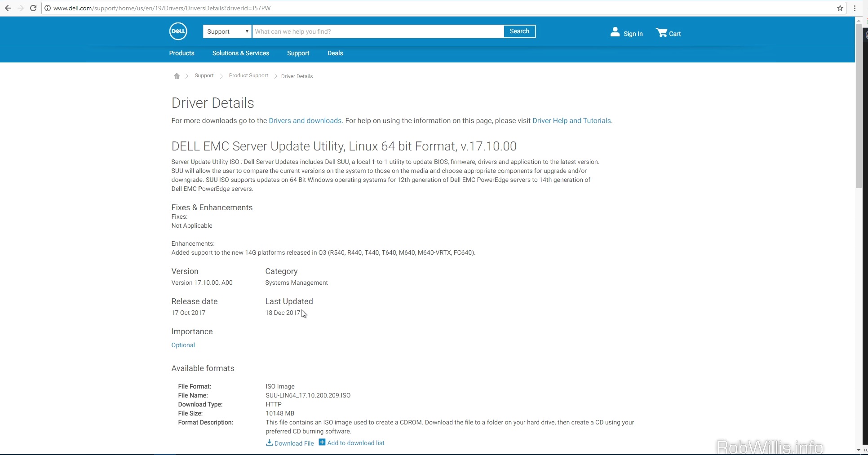
Task: Click search box 'What can we help you find?'
Action: click(378, 31)
